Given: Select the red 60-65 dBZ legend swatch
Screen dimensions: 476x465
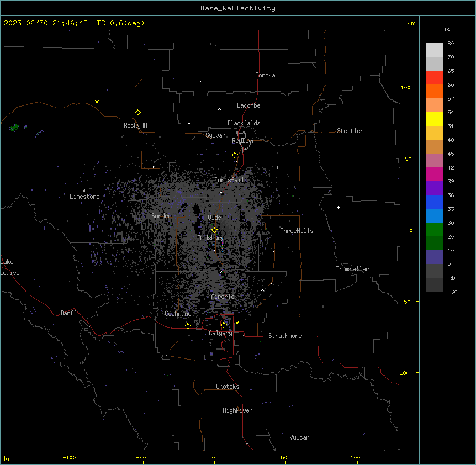Looking at the screenshot, I should (434, 78).
